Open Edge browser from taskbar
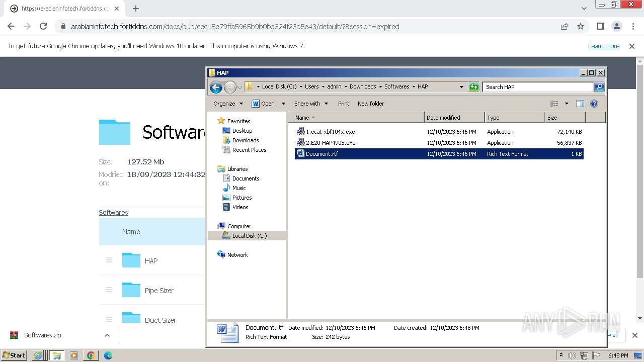The image size is (644, 362). click(108, 355)
